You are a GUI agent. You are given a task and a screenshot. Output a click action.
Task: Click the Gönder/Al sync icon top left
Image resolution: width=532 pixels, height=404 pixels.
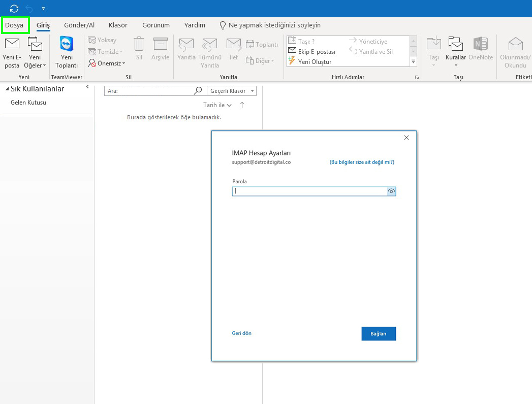point(14,8)
